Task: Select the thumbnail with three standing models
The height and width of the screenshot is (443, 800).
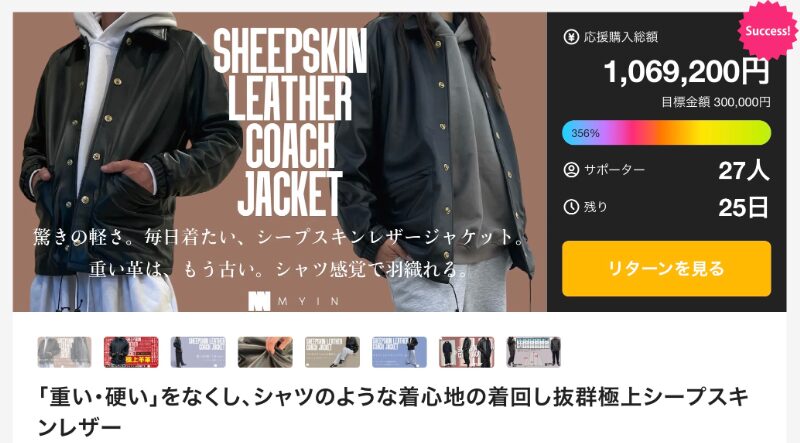Action: [x=466, y=352]
